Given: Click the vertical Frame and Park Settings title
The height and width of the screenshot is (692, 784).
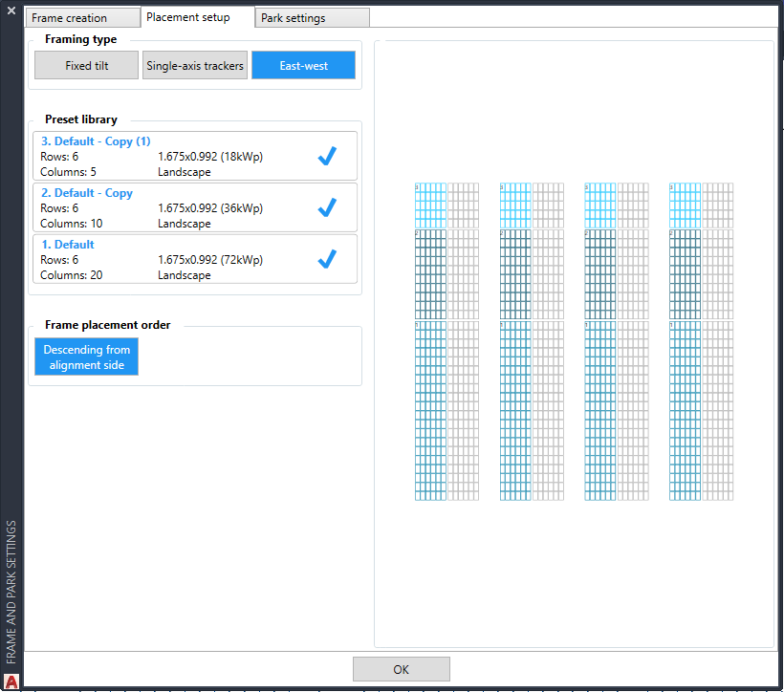Looking at the screenshot, I should 11,592.
